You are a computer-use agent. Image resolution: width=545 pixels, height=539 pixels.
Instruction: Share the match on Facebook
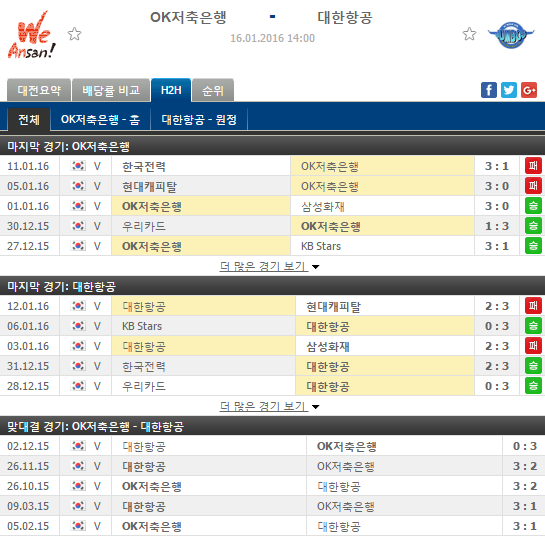click(x=489, y=90)
